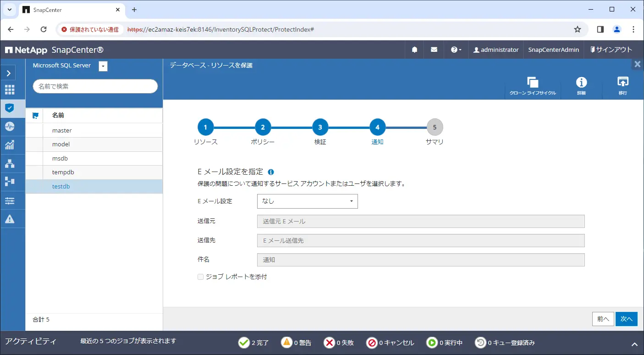
Task: Open the Monitor heartbeat icon in sidebar
Action: click(9, 126)
